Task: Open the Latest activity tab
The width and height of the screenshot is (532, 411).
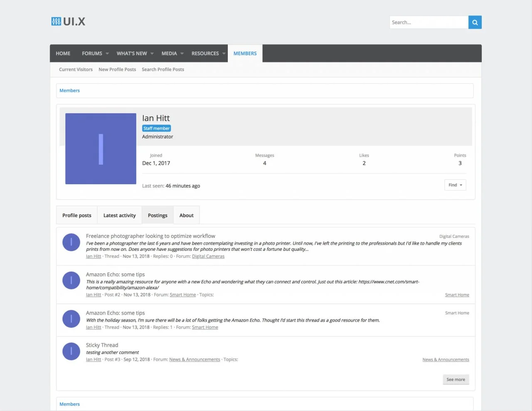Action: coord(119,215)
